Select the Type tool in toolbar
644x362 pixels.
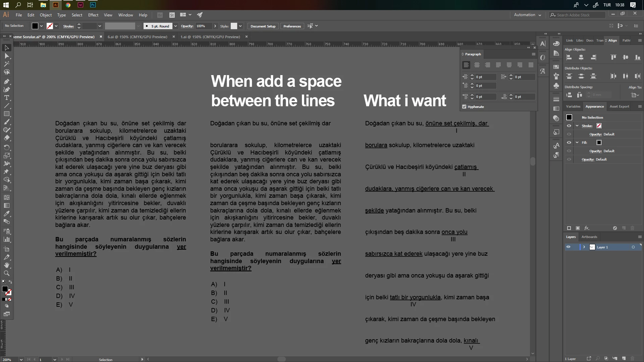point(6,98)
